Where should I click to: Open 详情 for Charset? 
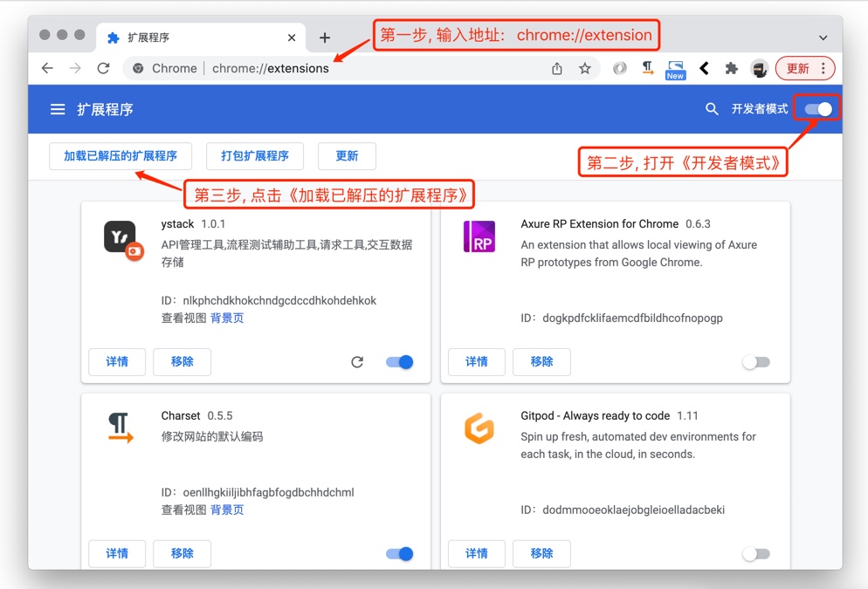pyautogui.click(x=117, y=553)
